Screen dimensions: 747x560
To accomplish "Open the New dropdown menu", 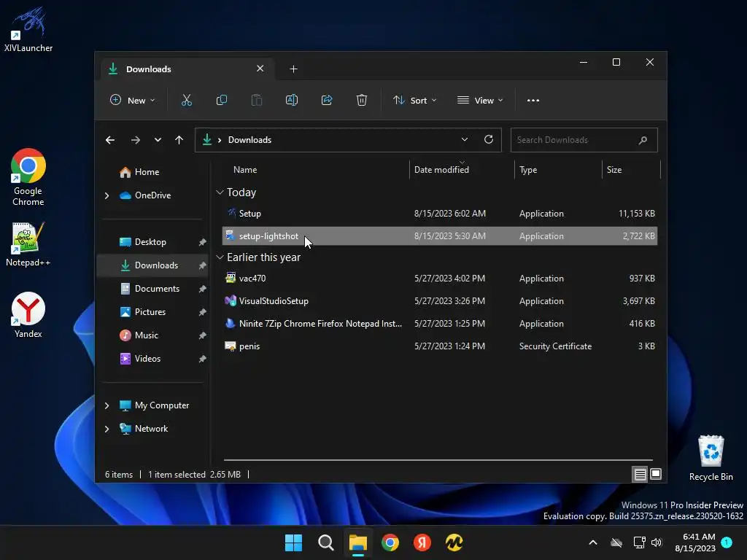I will [x=133, y=101].
